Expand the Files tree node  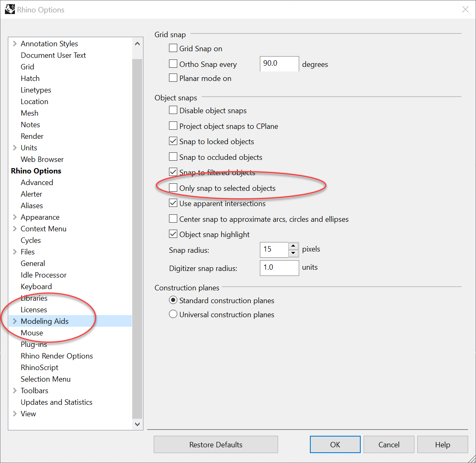coord(14,252)
